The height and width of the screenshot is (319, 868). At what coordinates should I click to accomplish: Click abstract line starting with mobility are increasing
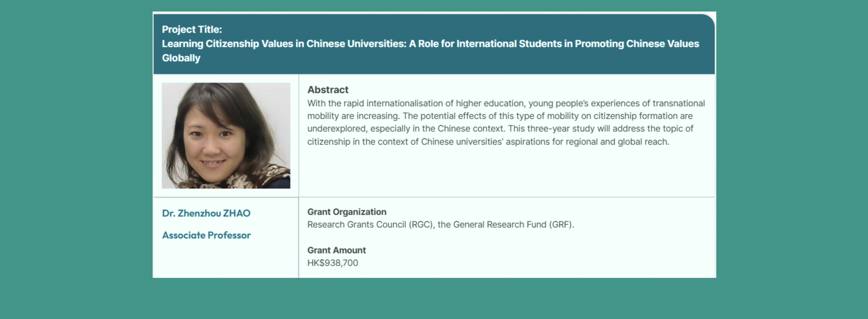500,116
